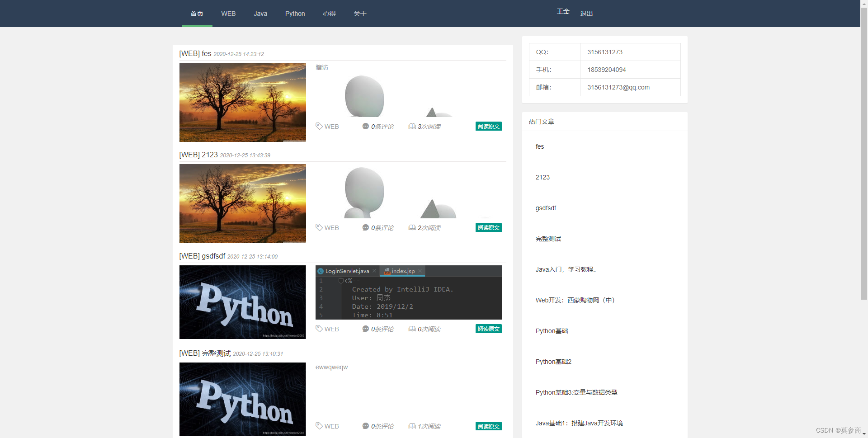This screenshot has height=438, width=868.
Task: Click the WEB tag label in the gsdfsdf post
Action: pyautogui.click(x=331, y=329)
